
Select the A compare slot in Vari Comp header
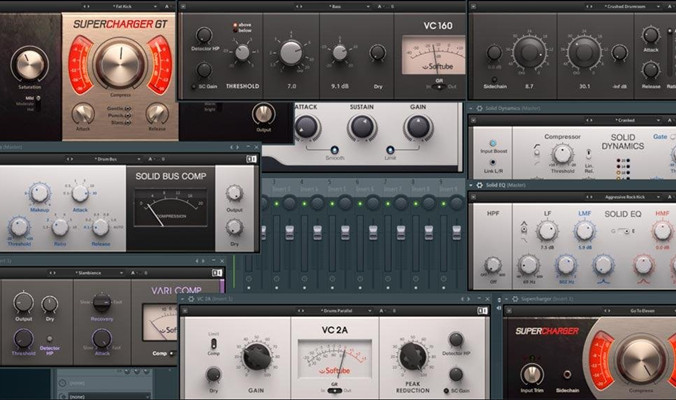pyautogui.click(x=133, y=273)
